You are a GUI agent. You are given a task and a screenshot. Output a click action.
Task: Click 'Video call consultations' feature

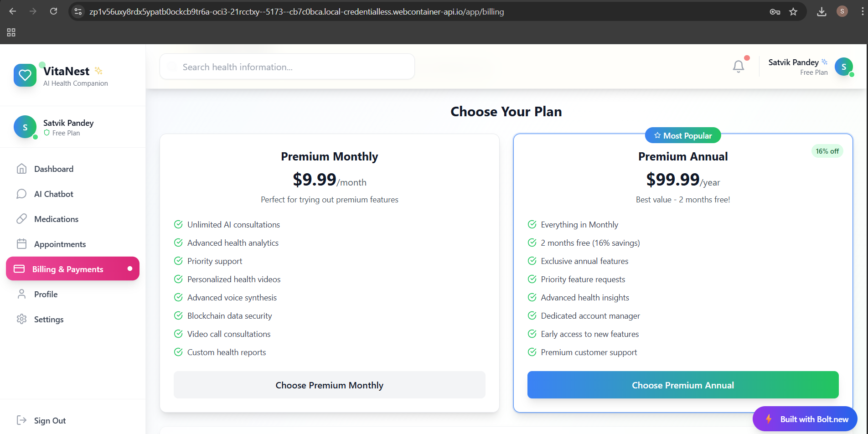pyautogui.click(x=229, y=334)
